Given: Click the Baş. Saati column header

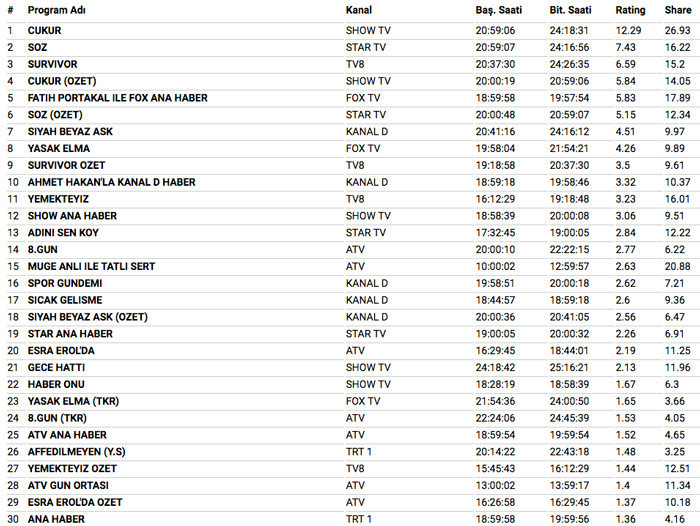Looking at the screenshot, I should click(498, 9).
